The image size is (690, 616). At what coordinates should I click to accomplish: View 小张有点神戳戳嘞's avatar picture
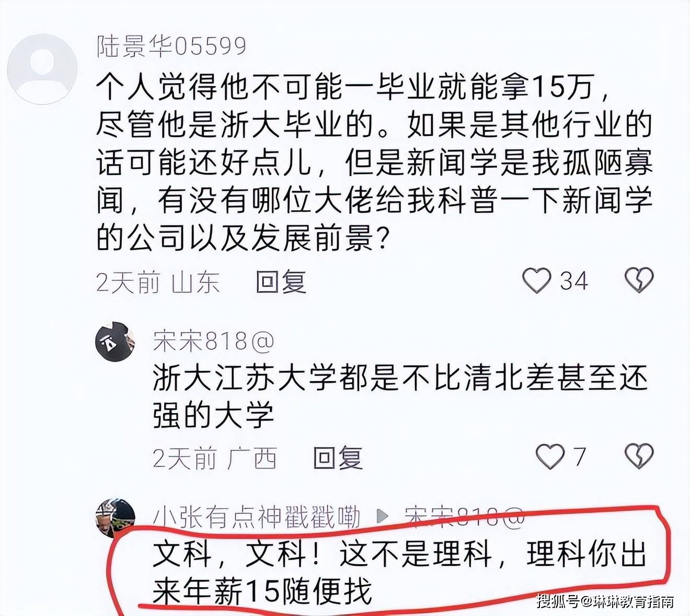115,518
